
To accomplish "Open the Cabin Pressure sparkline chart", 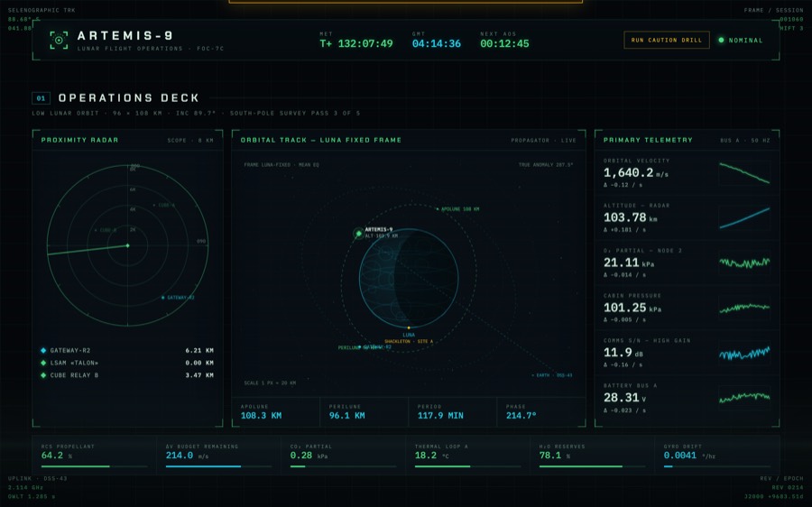I will pyautogui.click(x=744, y=309).
